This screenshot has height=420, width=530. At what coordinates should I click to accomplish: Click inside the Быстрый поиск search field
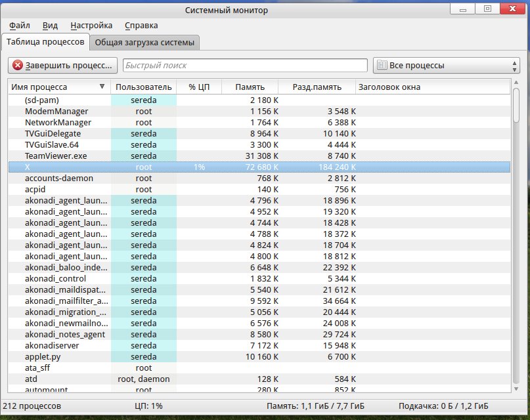(x=244, y=66)
